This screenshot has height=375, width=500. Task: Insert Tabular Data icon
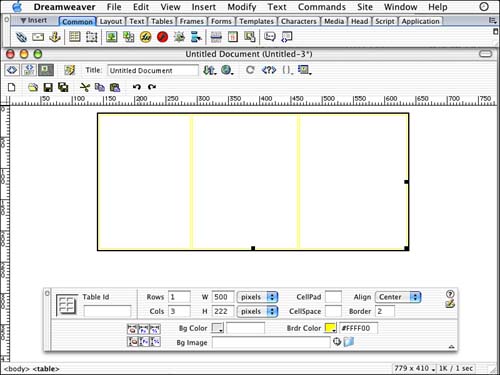coord(250,37)
